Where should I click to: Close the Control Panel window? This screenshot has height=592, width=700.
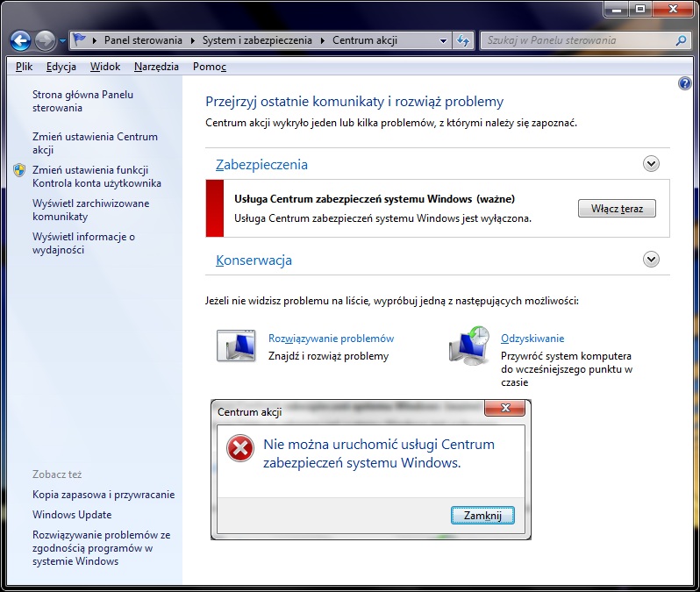point(674,10)
